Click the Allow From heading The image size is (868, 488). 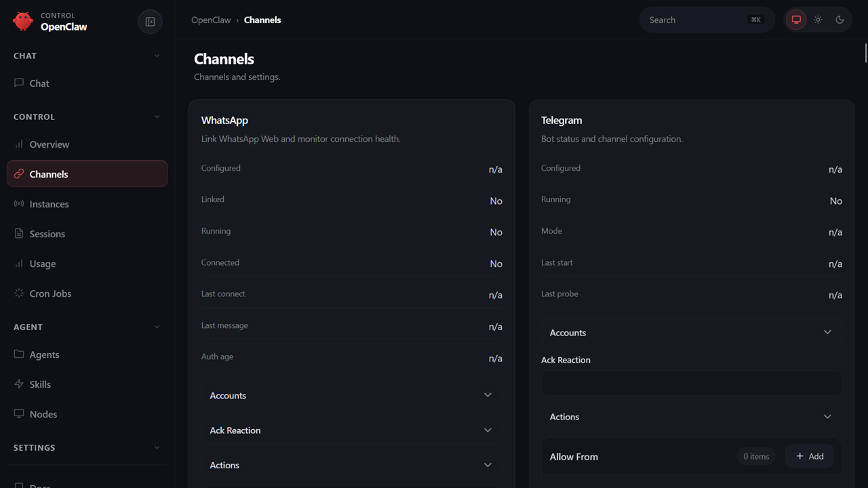coord(574,457)
